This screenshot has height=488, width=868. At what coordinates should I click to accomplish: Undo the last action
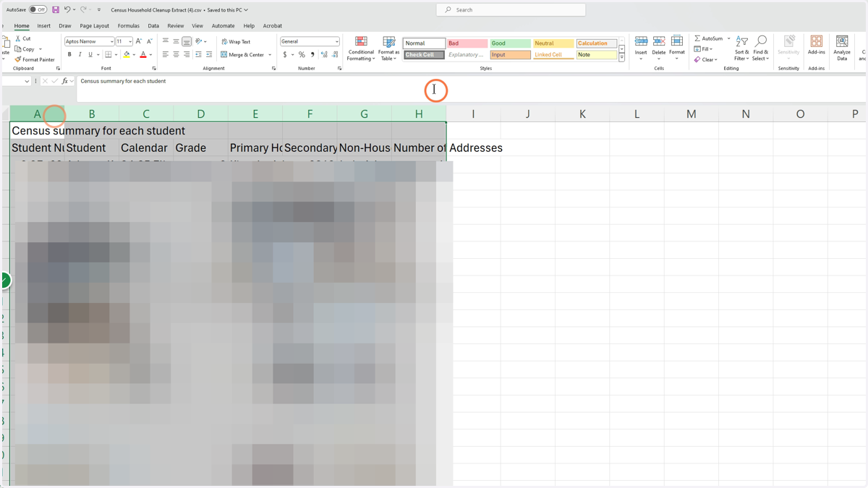point(67,10)
